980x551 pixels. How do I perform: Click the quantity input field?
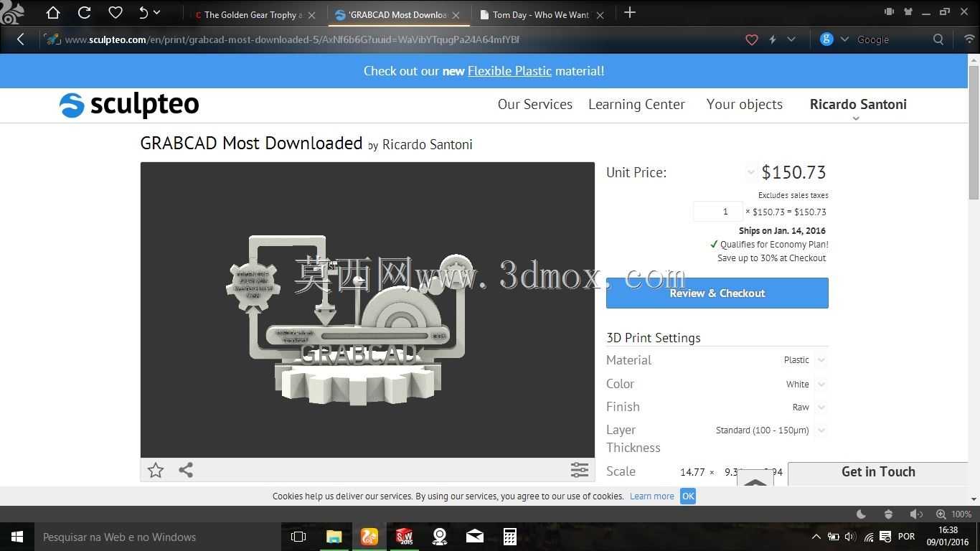718,212
